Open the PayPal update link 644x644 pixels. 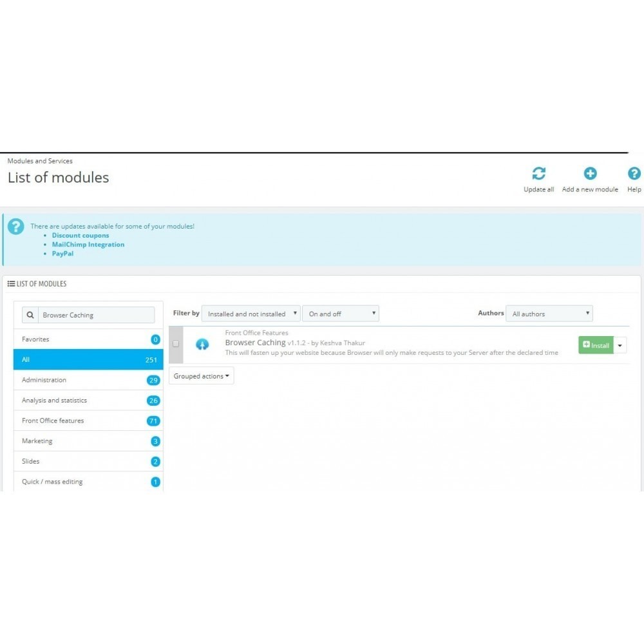tap(63, 253)
